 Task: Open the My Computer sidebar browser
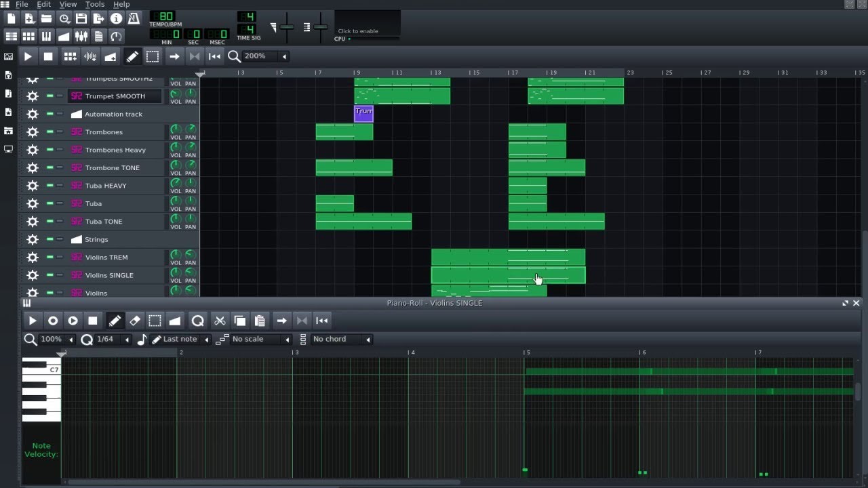click(x=8, y=148)
